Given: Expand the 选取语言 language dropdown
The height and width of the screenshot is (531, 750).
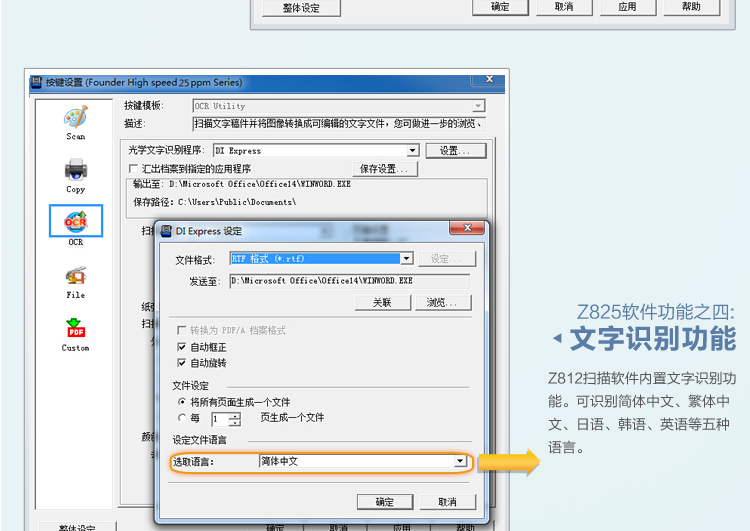Looking at the screenshot, I should pos(460,462).
